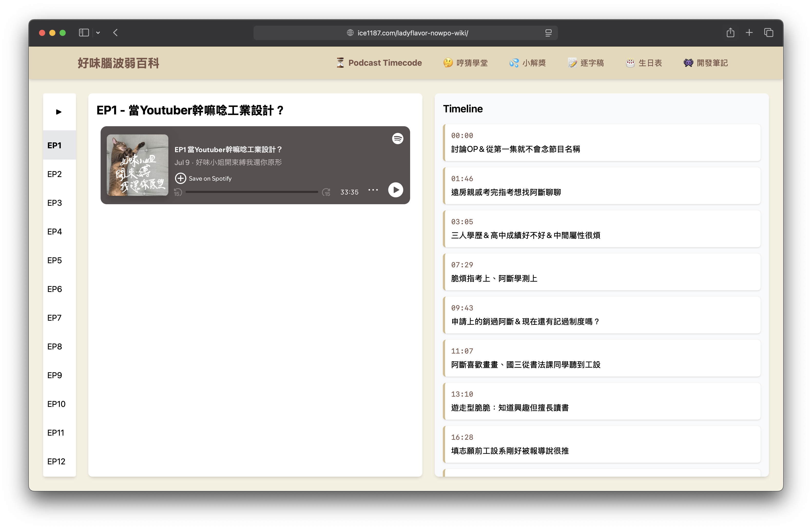Viewport: 812px width, 529px height.
Task: Select EP4 in the episode list
Action: point(59,232)
